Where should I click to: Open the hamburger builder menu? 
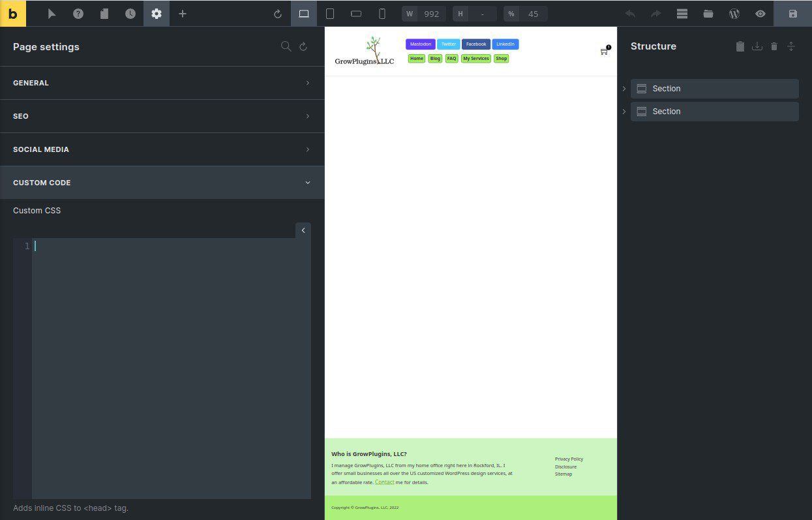[682, 13]
